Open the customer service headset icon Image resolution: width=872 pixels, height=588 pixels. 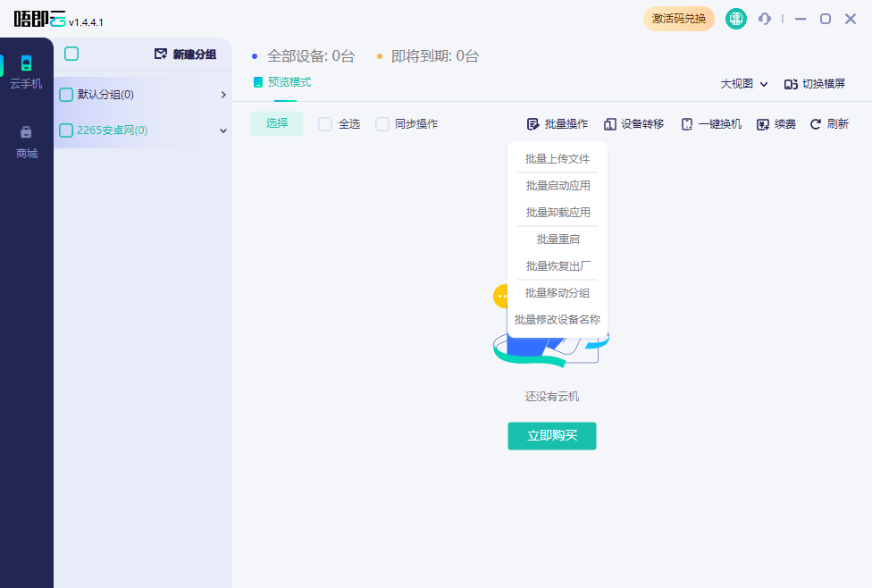[764, 18]
